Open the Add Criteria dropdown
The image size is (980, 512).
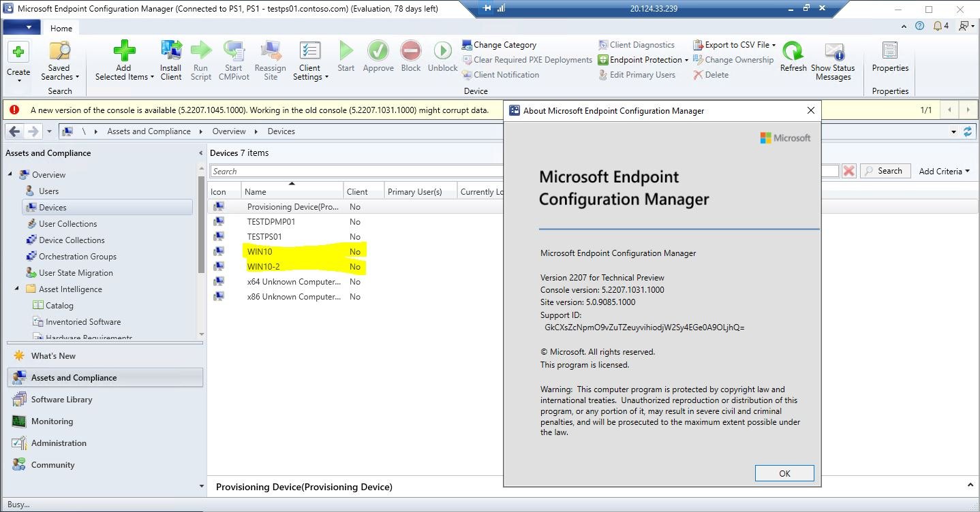pyautogui.click(x=943, y=172)
